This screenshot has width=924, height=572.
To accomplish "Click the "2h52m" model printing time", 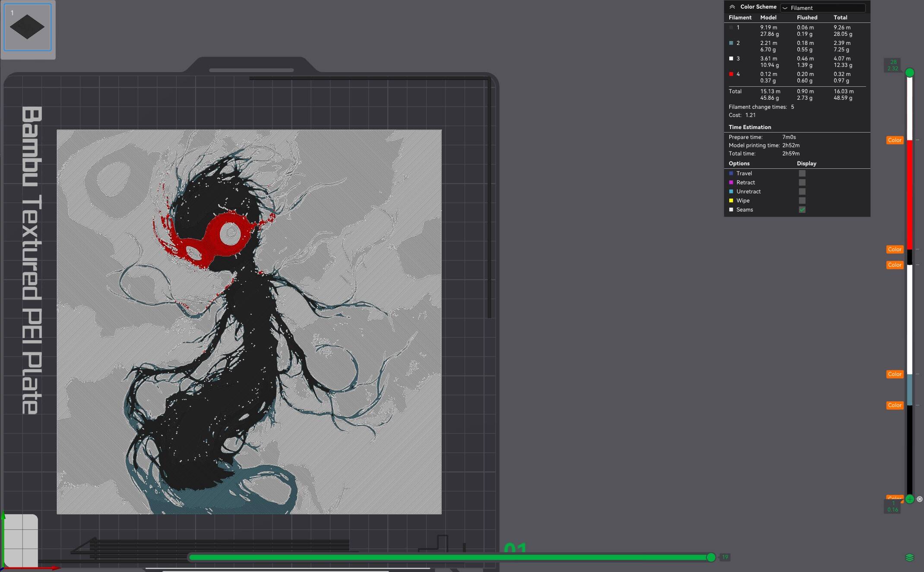I will point(791,145).
